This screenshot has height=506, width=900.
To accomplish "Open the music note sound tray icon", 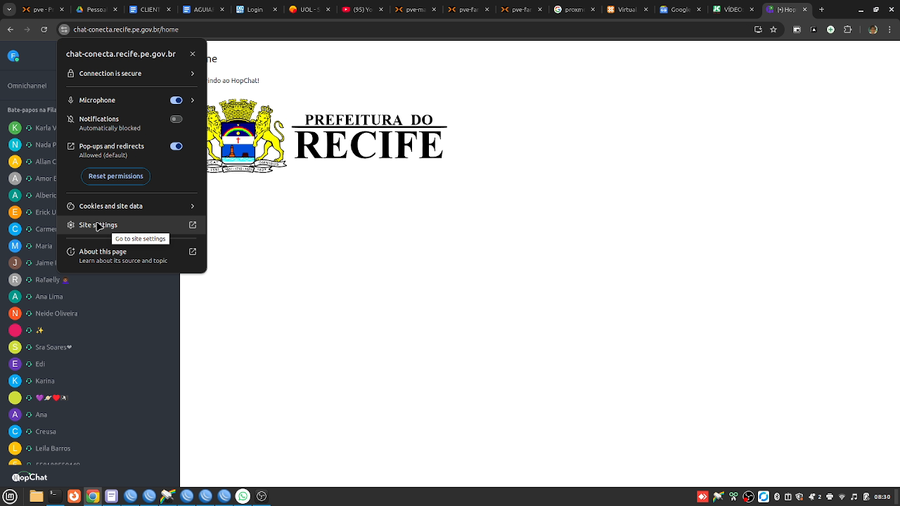I will [854, 497].
